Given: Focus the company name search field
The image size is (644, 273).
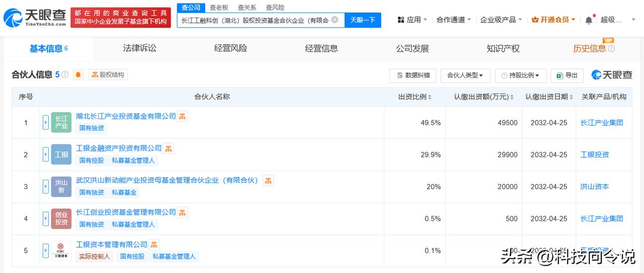Looking at the screenshot, I should click(x=255, y=20).
